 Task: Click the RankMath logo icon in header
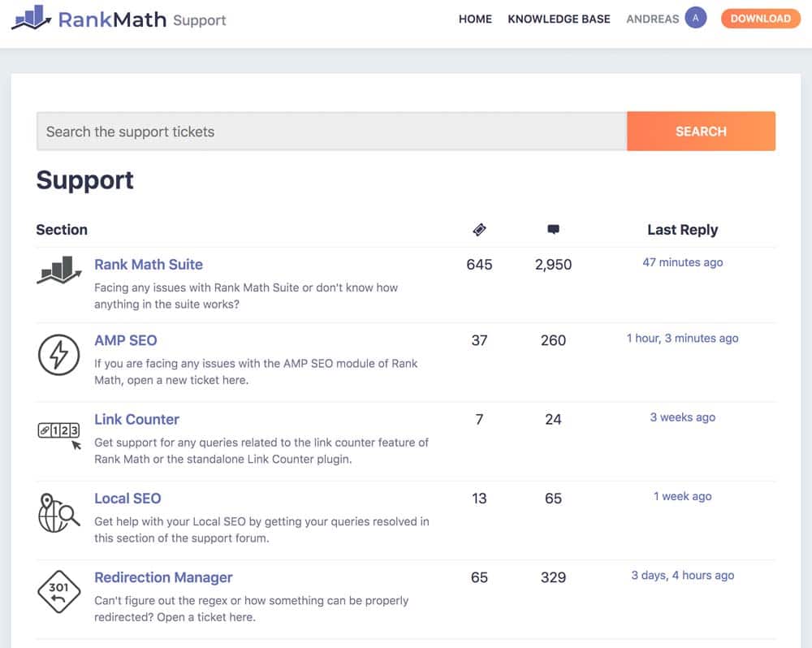point(32,18)
